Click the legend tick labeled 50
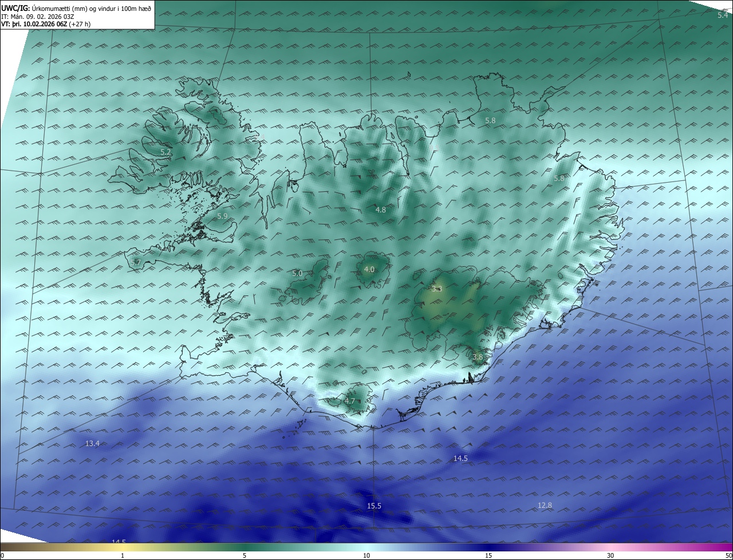Screen dimensions: 733x560 coord(728,555)
